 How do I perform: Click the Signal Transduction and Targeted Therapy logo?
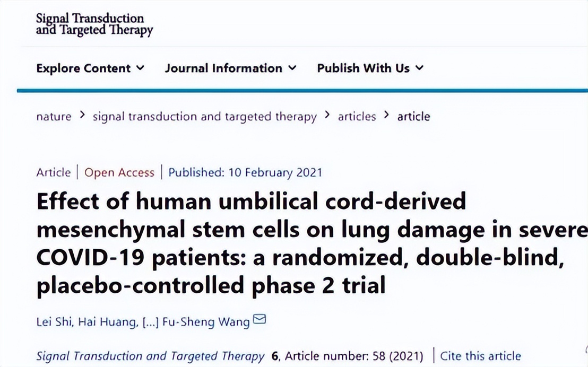tap(94, 24)
